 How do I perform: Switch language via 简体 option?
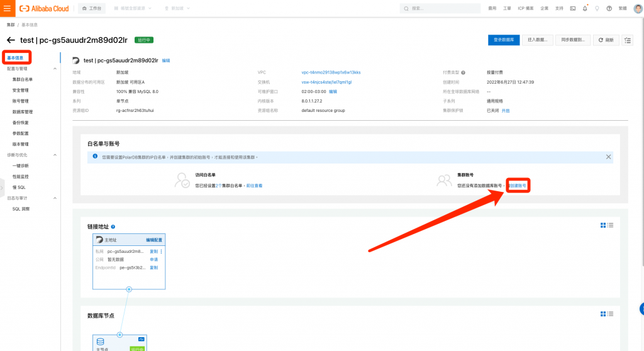tap(623, 8)
